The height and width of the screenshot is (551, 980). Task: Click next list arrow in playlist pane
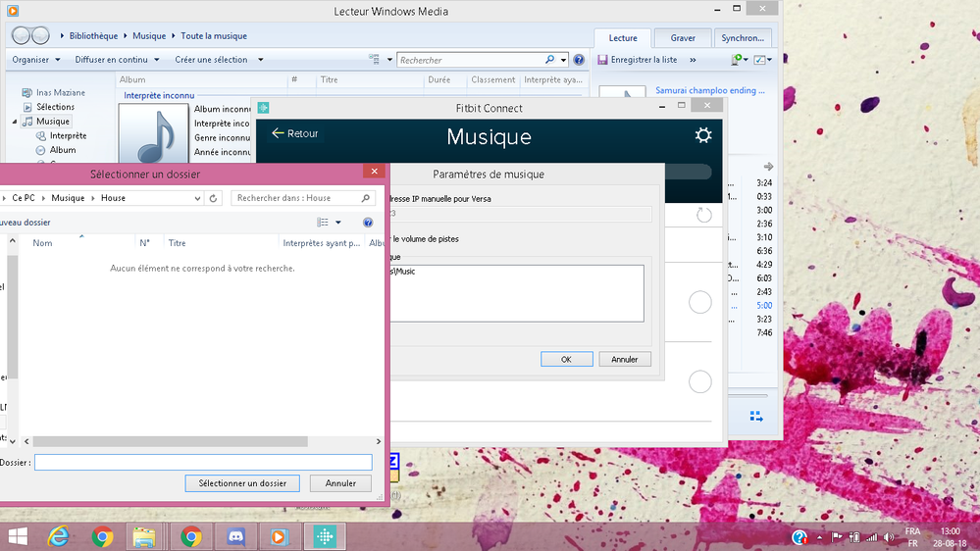(769, 167)
